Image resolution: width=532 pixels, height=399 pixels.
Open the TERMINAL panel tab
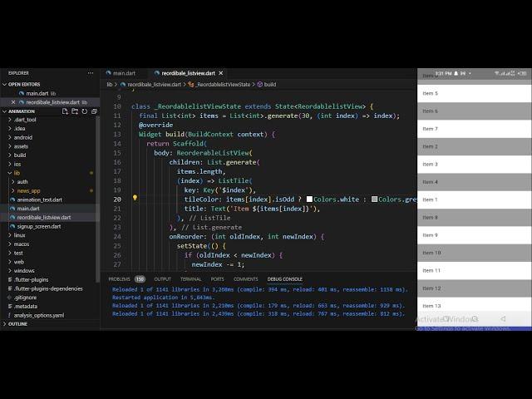pos(190,279)
